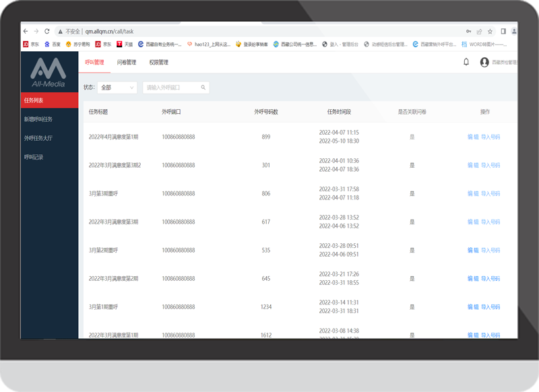Click the 外呼端口 column header
This screenshot has width=539, height=392.
click(x=171, y=112)
